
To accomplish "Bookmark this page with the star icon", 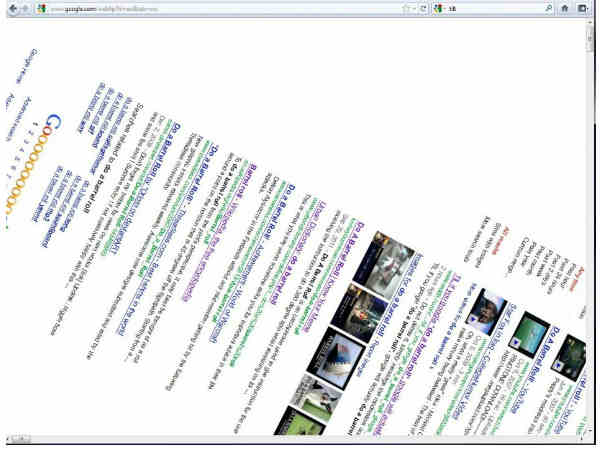I will [406, 8].
